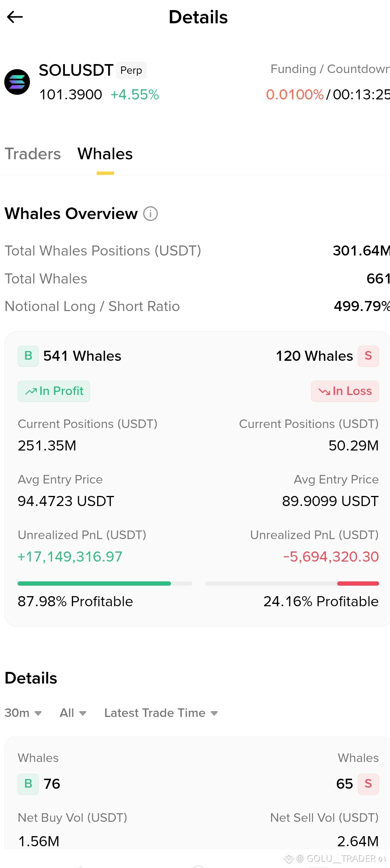Select the Whales tab

tap(105, 154)
